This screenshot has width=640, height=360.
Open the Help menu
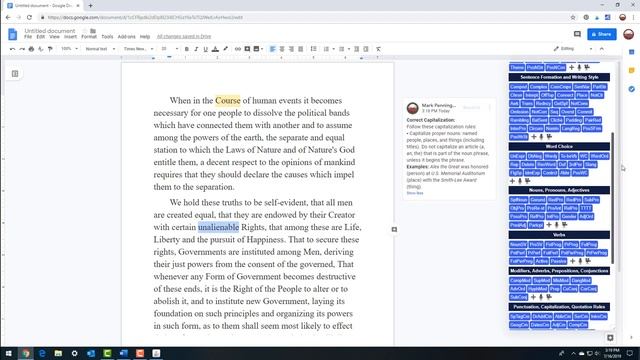click(145, 37)
